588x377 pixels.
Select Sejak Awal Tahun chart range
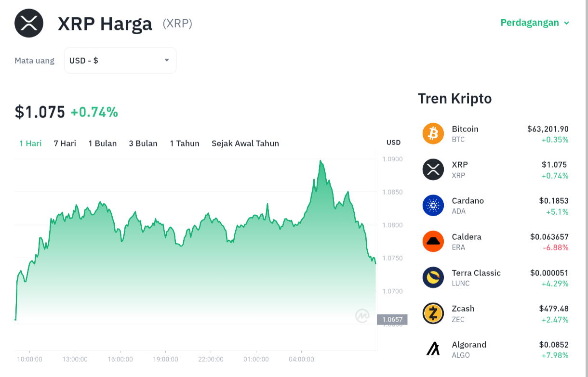[245, 143]
